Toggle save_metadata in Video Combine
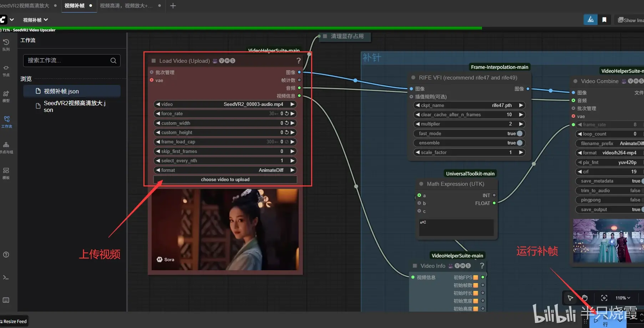 coord(610,181)
